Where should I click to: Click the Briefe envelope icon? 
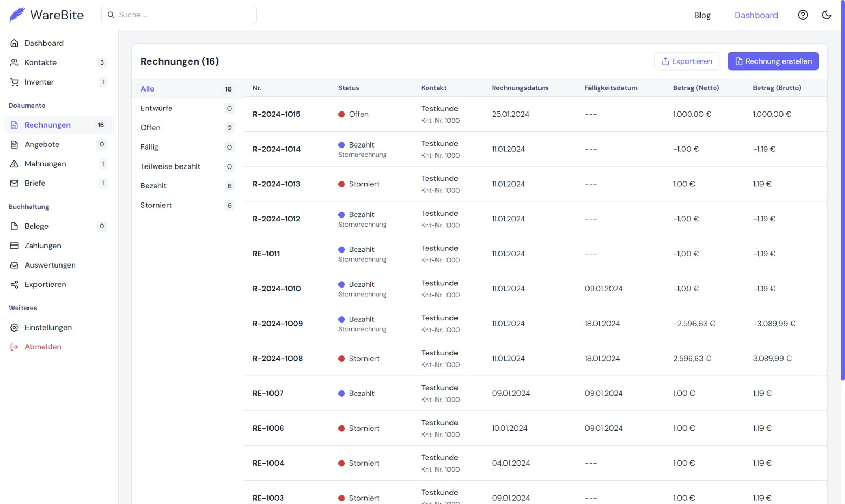[x=15, y=183]
